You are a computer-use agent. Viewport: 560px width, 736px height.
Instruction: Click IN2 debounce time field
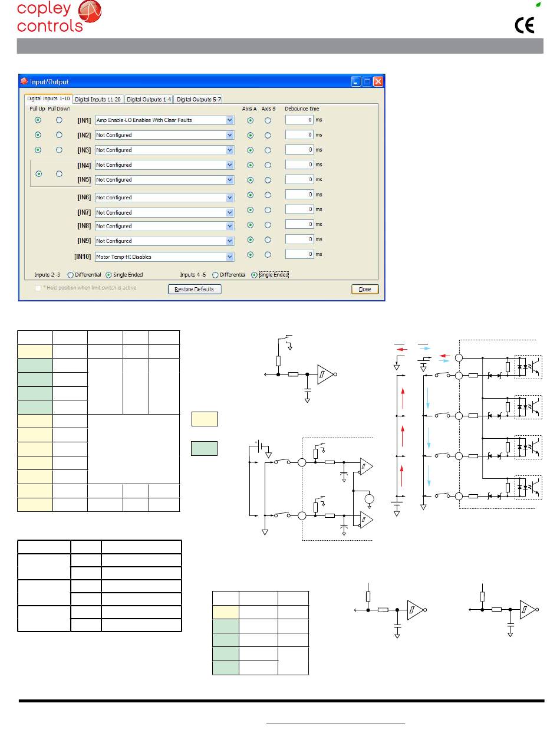(x=299, y=134)
